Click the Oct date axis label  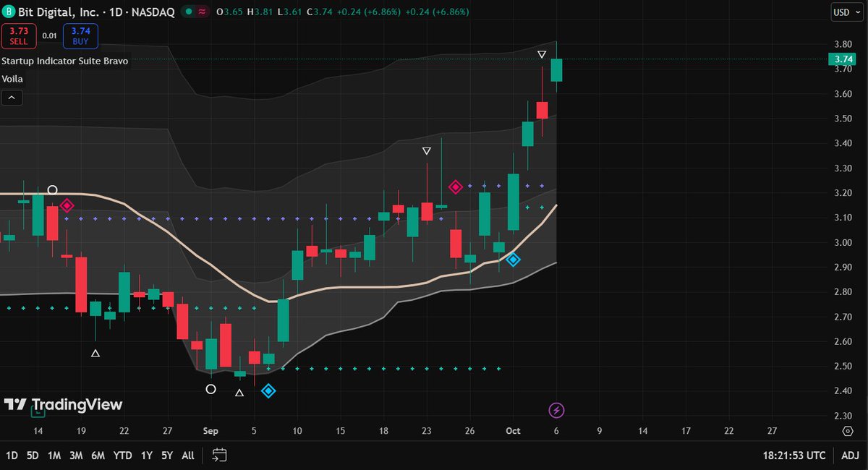[x=513, y=431]
